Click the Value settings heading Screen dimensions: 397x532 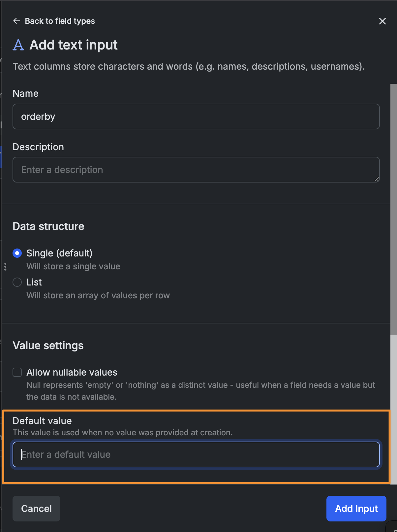pyautogui.click(x=48, y=346)
